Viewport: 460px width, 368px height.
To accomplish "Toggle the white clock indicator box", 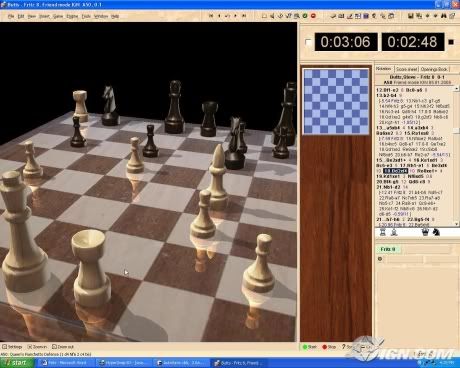I will coord(308,42).
